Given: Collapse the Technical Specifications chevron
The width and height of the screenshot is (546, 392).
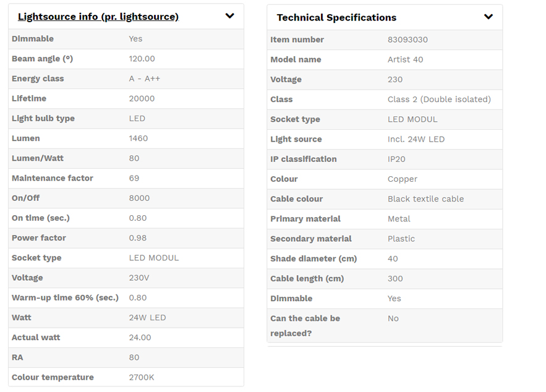Looking at the screenshot, I should pyautogui.click(x=488, y=17).
